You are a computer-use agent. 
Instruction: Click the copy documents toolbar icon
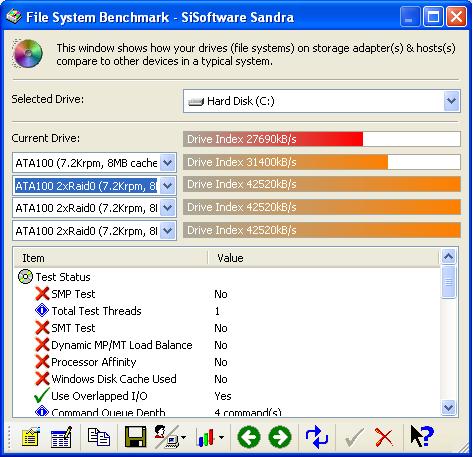coord(99,437)
